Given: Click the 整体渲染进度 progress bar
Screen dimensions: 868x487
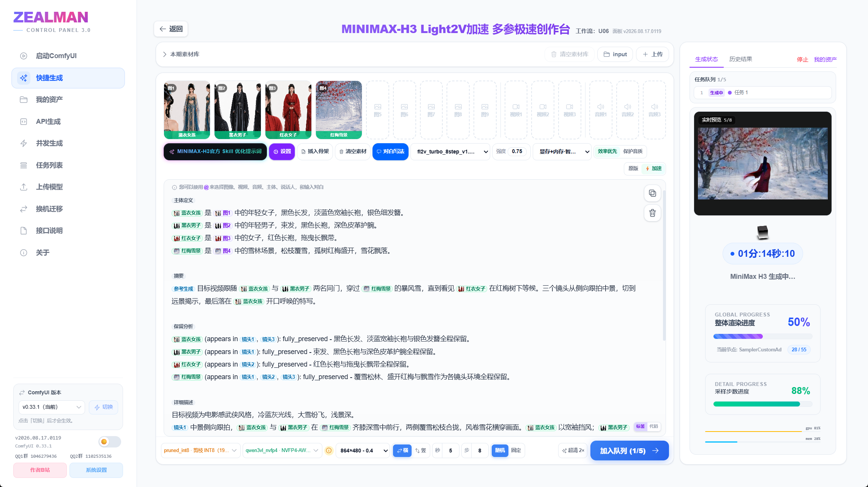Looking at the screenshot, I should click(762, 336).
